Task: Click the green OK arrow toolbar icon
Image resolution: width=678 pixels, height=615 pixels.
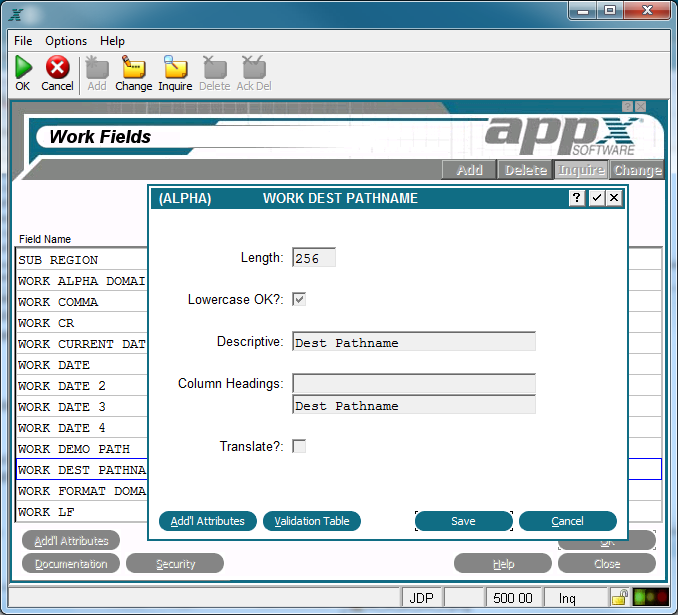Action: coord(23,68)
